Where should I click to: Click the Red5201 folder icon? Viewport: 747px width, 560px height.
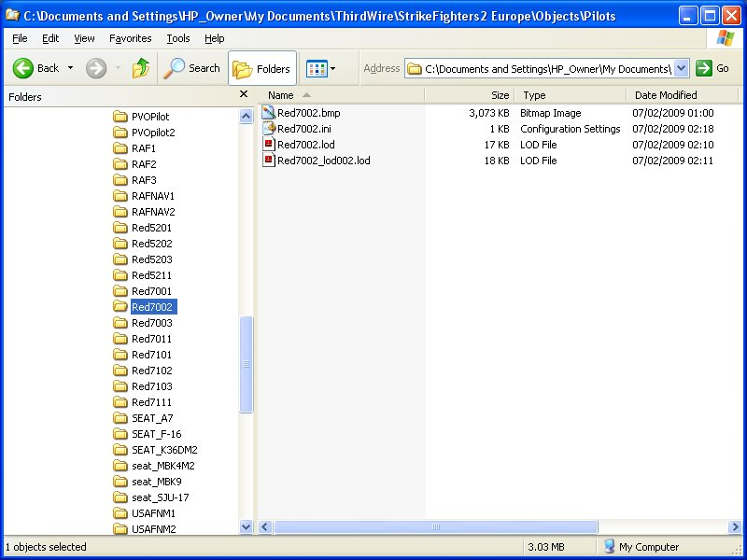tap(120, 228)
